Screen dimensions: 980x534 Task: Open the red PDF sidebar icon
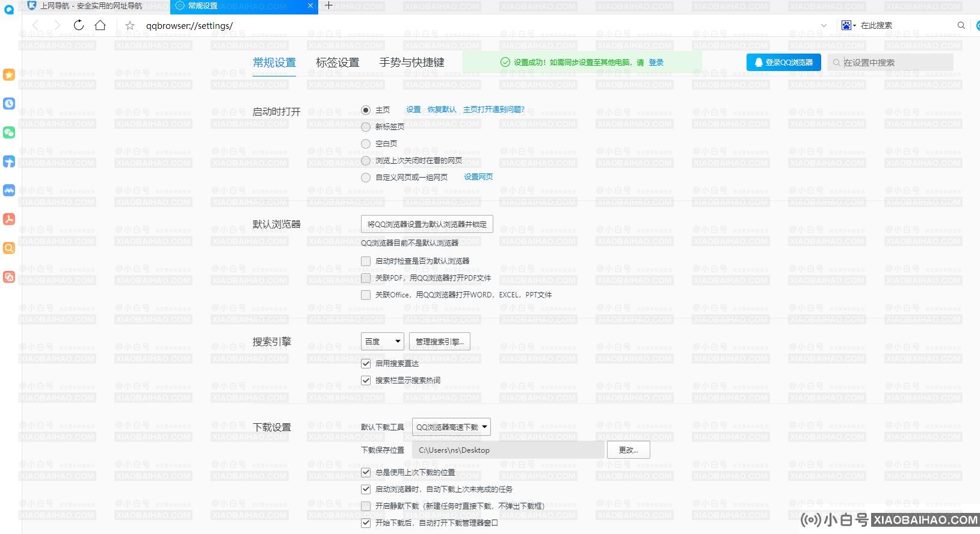(x=9, y=219)
